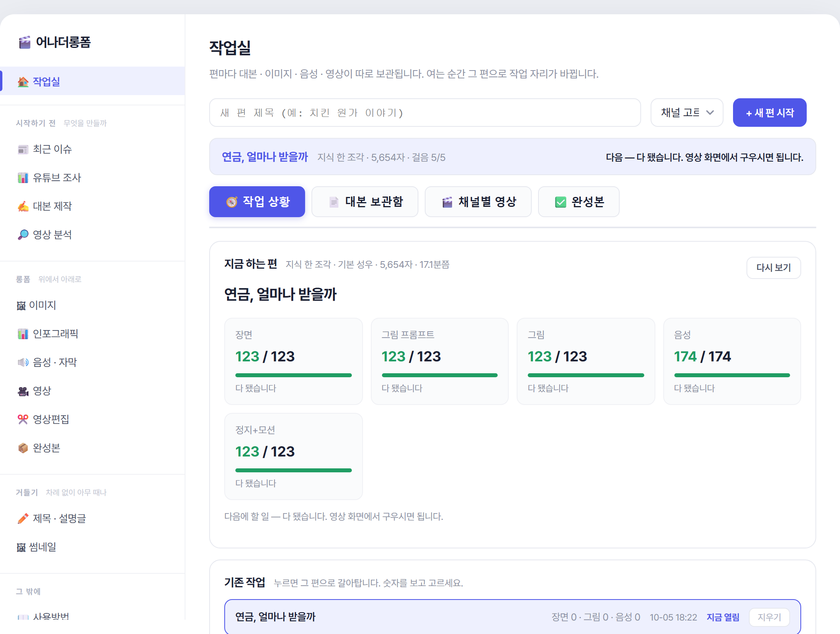Click the scissors icon for 영상편집
The width and height of the screenshot is (840, 634).
(23, 420)
